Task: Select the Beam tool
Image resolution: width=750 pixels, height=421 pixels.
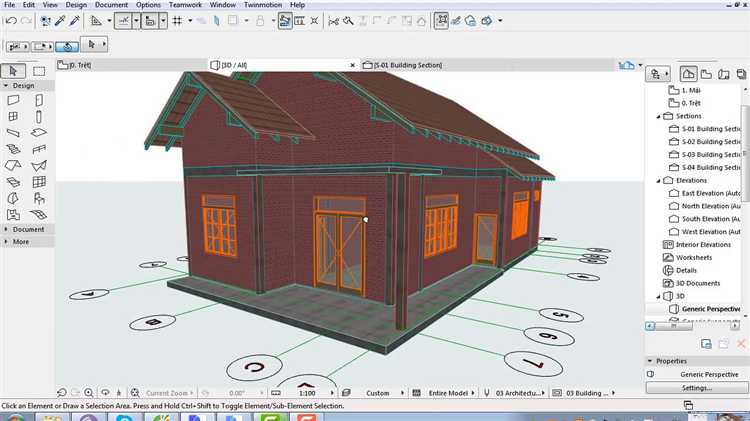Action: click(13, 133)
